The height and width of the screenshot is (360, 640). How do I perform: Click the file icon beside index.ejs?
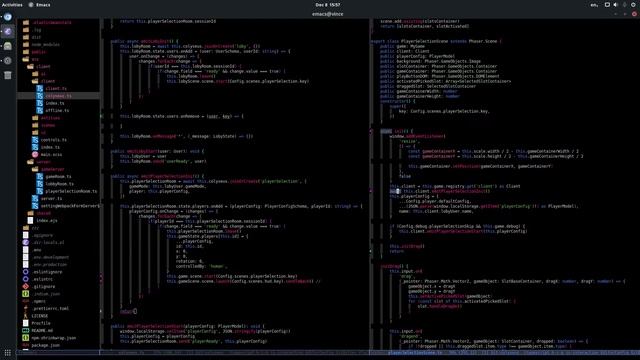click(30, 221)
